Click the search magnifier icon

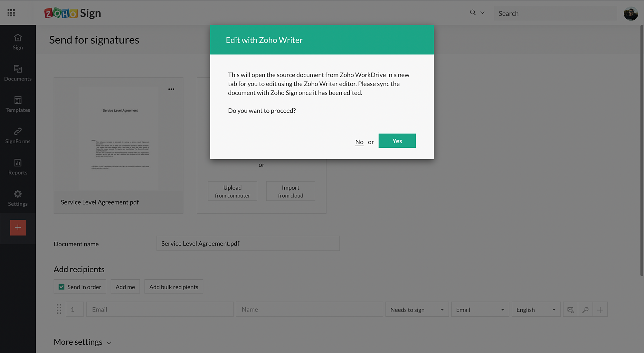tap(473, 13)
